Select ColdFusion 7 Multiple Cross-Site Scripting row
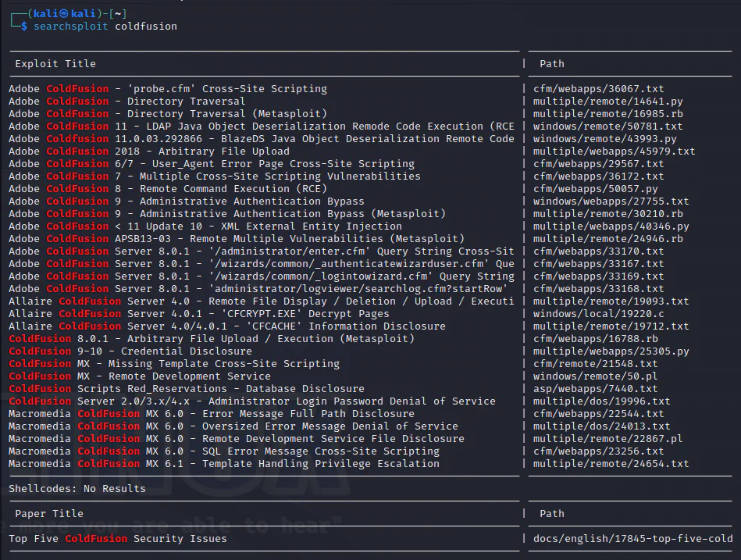741x560 pixels. (x=215, y=177)
